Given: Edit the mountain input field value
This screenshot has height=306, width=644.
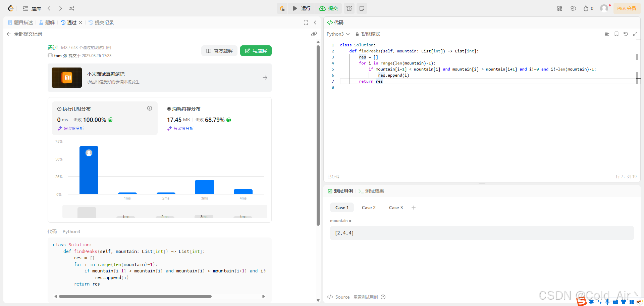Looking at the screenshot, I should (x=482, y=233).
